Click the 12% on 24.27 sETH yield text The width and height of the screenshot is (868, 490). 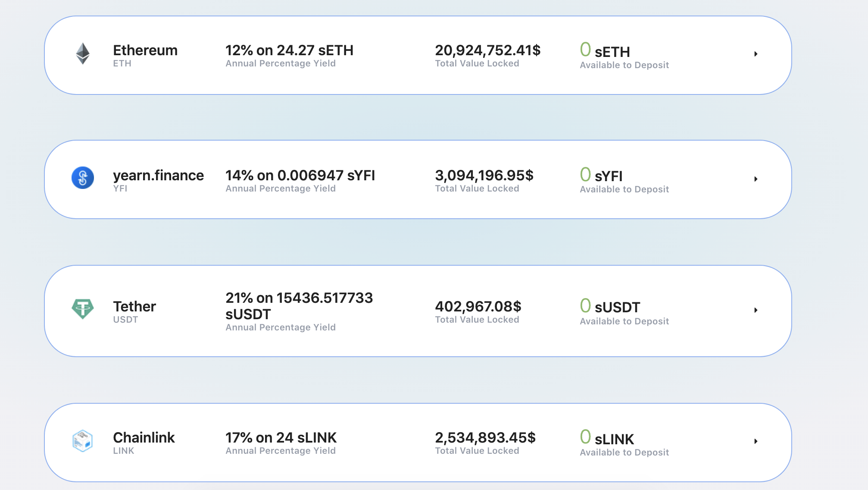pyautogui.click(x=289, y=50)
